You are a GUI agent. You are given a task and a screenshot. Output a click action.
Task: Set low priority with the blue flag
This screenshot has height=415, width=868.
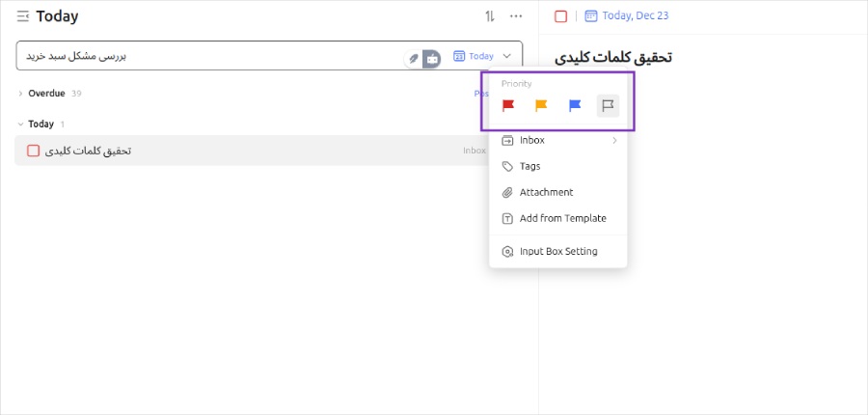575,105
